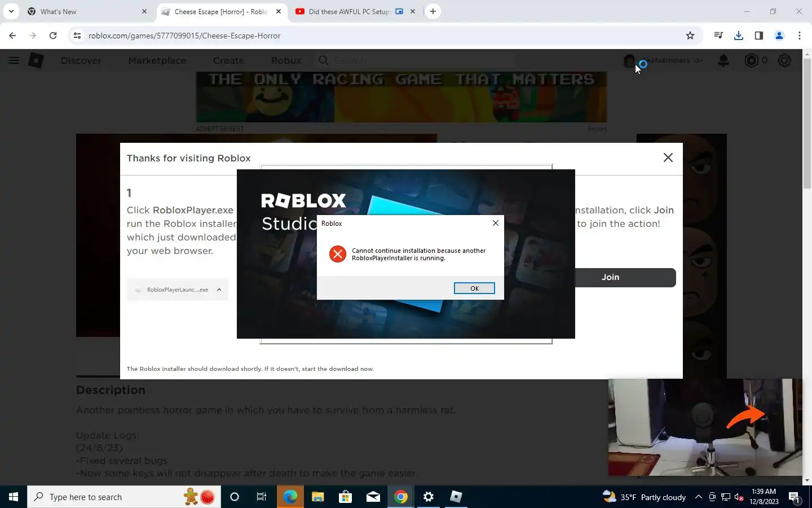Close the Cheese Escape tab
The width and height of the screenshot is (812, 508).
click(278, 11)
